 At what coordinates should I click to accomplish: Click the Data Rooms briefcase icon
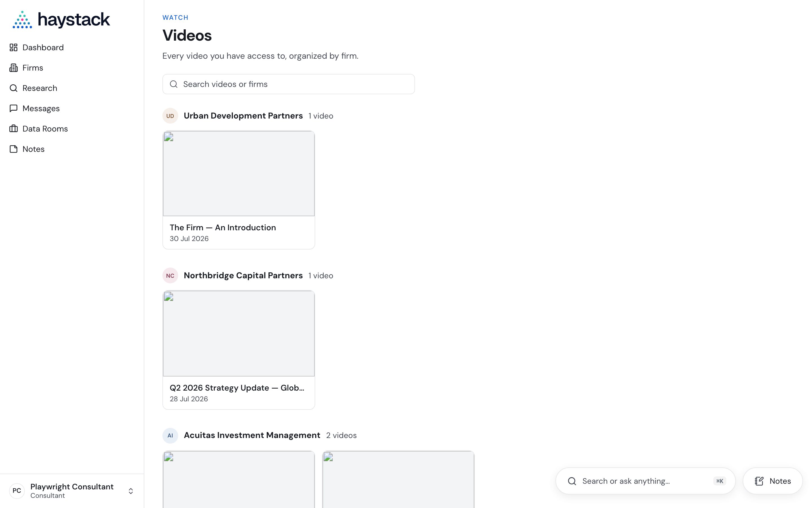(x=14, y=129)
